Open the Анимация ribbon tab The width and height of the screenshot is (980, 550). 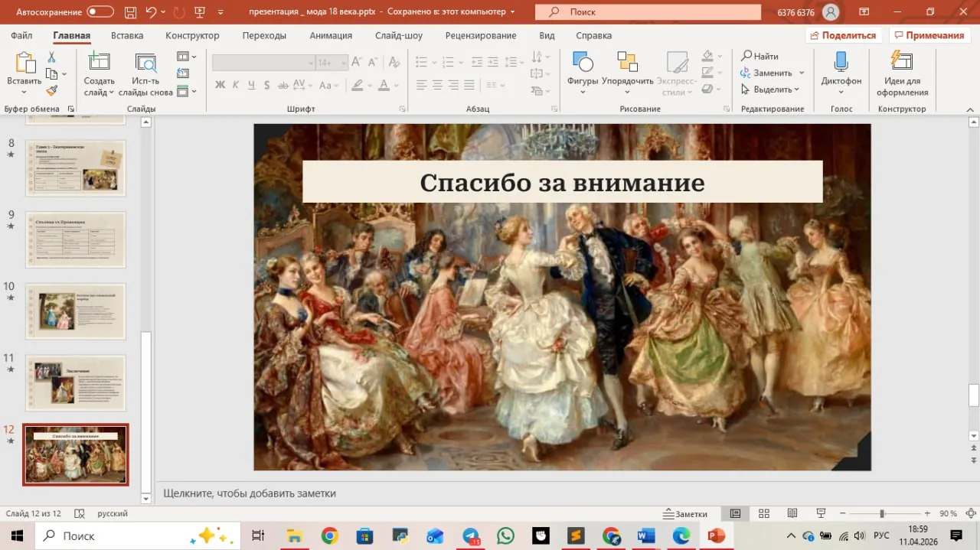[x=331, y=36]
